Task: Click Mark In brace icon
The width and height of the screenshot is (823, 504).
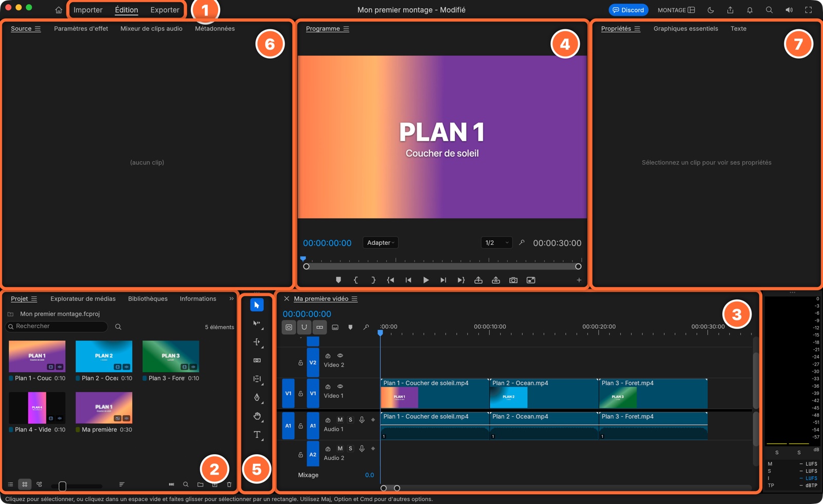Action: pyautogui.click(x=356, y=280)
